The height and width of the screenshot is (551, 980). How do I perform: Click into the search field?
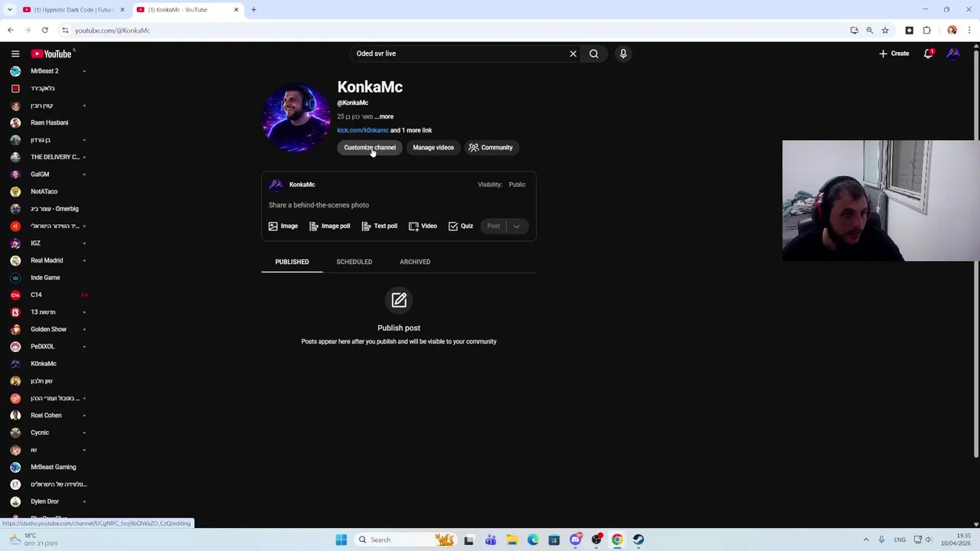click(x=459, y=54)
